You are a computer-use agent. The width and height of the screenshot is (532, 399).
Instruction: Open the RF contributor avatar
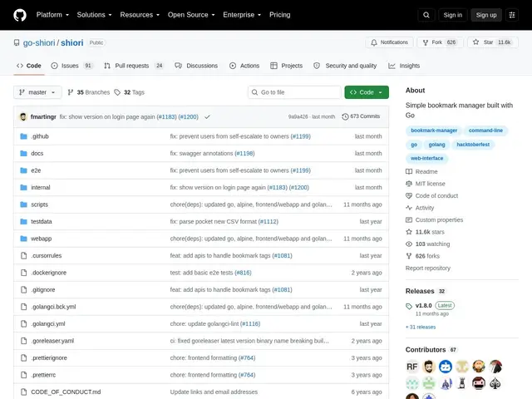point(412,367)
